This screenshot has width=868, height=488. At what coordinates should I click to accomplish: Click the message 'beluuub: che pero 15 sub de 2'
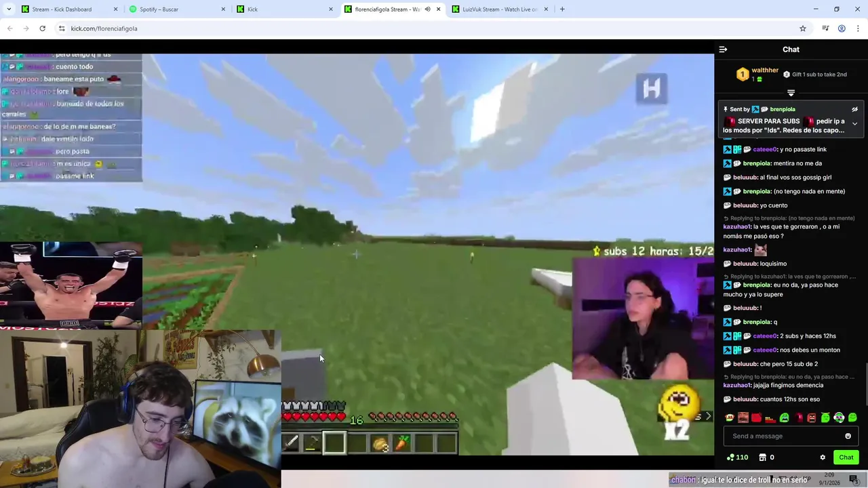[770, 364]
